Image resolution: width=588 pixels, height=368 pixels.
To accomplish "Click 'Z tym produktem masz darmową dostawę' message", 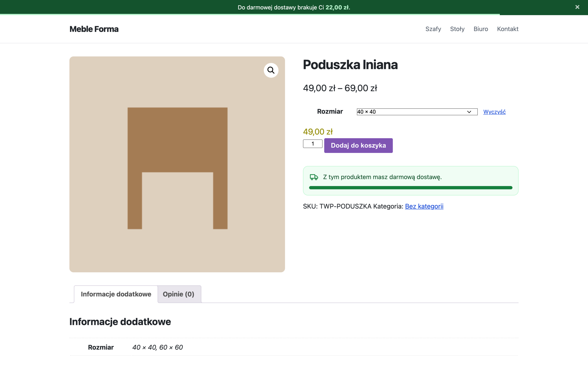I will [382, 177].
